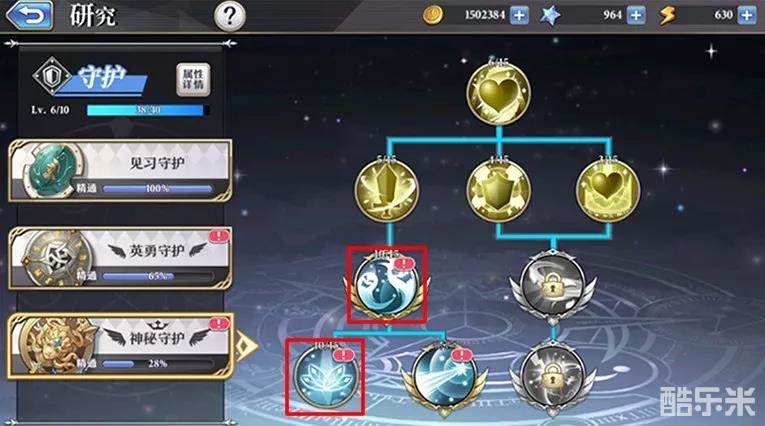
Task: Tap the upper locked silver skill node
Action: tap(552, 287)
